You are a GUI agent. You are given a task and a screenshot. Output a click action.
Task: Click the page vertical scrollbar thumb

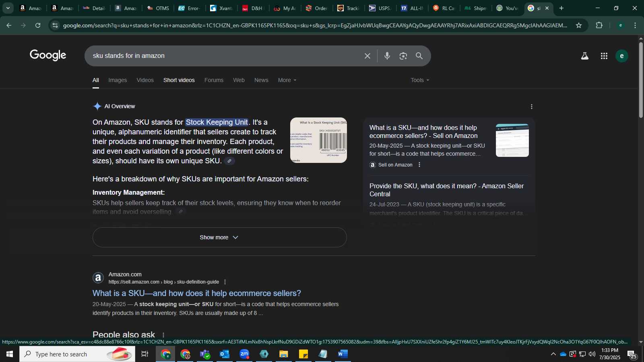coord(641,80)
